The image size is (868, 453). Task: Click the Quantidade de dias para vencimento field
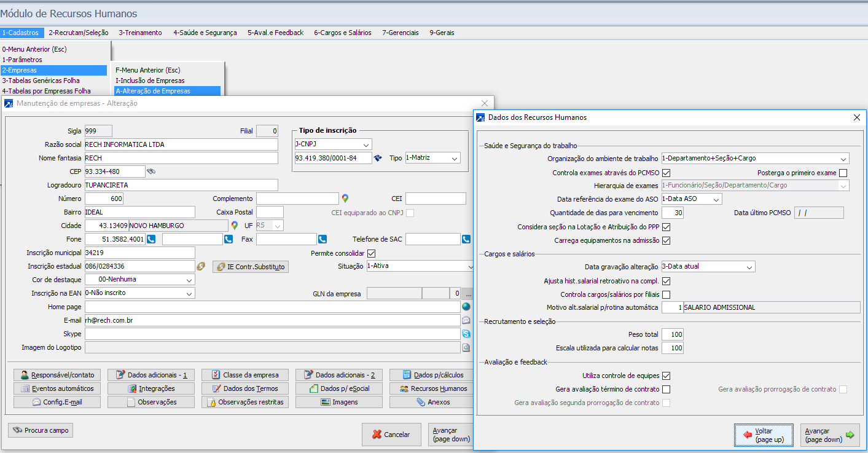[672, 213]
